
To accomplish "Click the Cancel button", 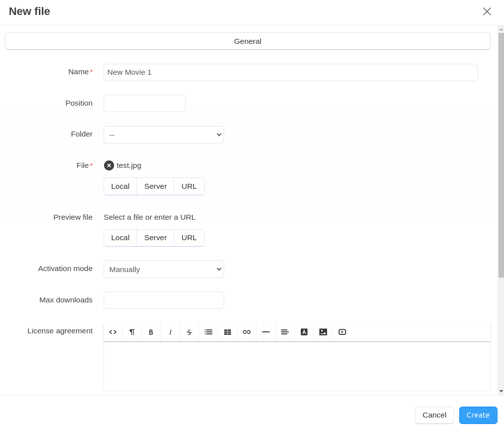I will 434,415.
